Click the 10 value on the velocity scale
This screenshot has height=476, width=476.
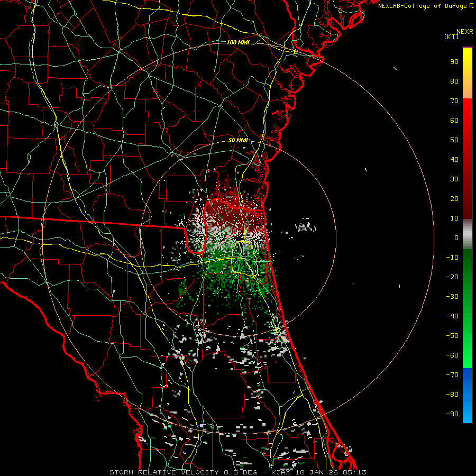(454, 218)
